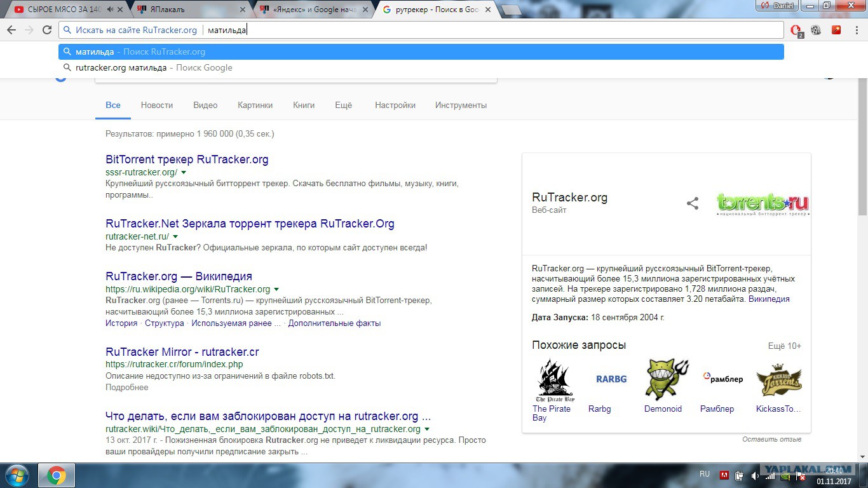Expand the arrow beside the rutracker.wiki URL
Screen dimensions: 868x488
click(427, 429)
